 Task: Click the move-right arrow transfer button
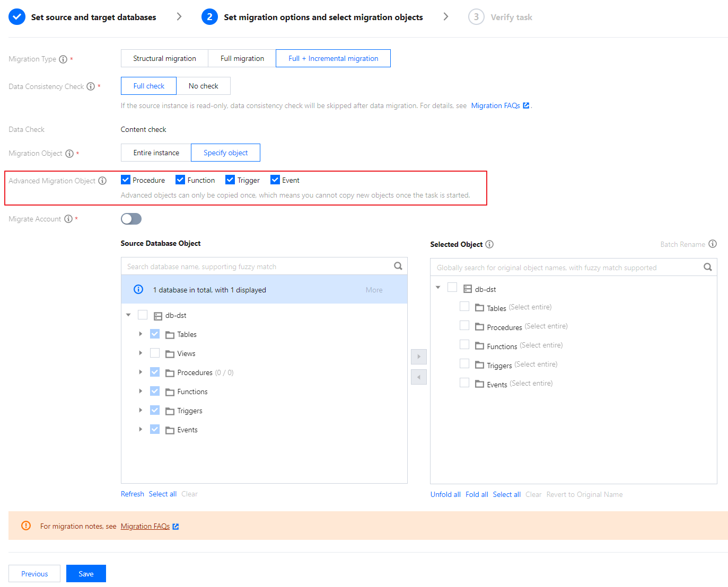point(419,357)
